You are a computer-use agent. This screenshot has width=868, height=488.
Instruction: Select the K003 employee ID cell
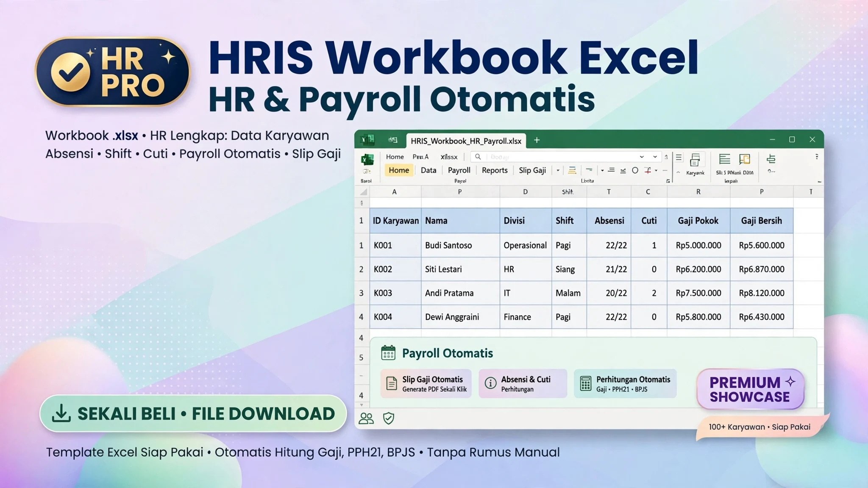[x=395, y=293]
